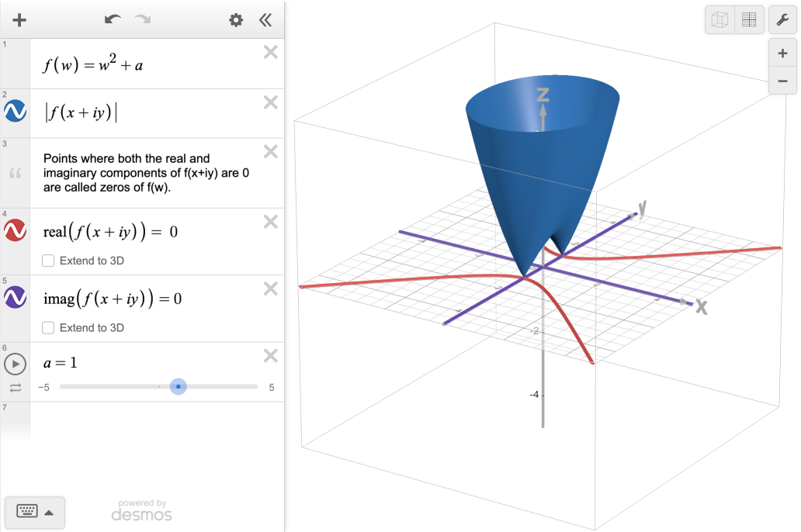Toggle visibility of the purple imag curve
Screen dimensions: 801x532
[x=16, y=298]
